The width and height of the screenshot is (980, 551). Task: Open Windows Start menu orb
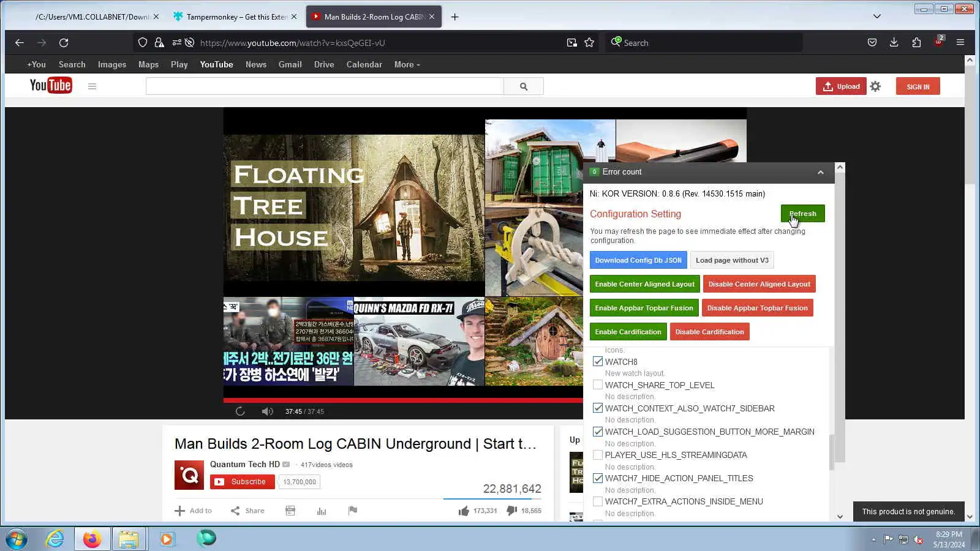[x=17, y=539]
